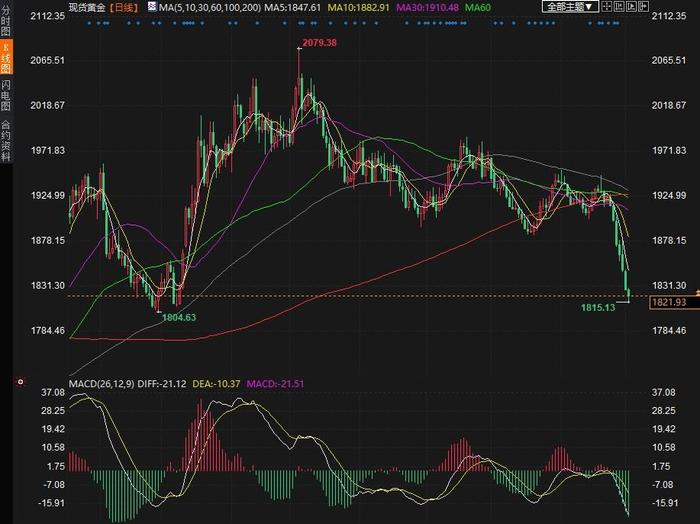The height and width of the screenshot is (524, 700).
Task: Open the 全部主题 theme dropdown
Action: pyautogui.click(x=570, y=6)
